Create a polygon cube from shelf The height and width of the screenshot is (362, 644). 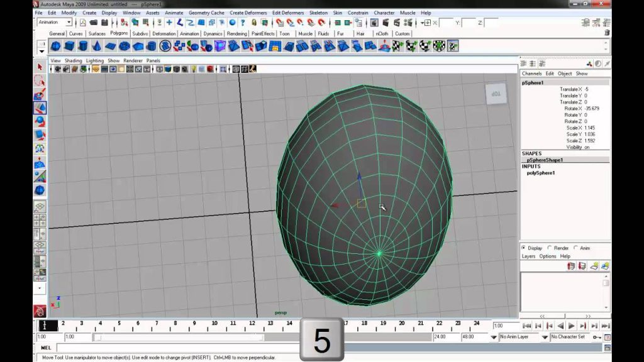pos(69,46)
